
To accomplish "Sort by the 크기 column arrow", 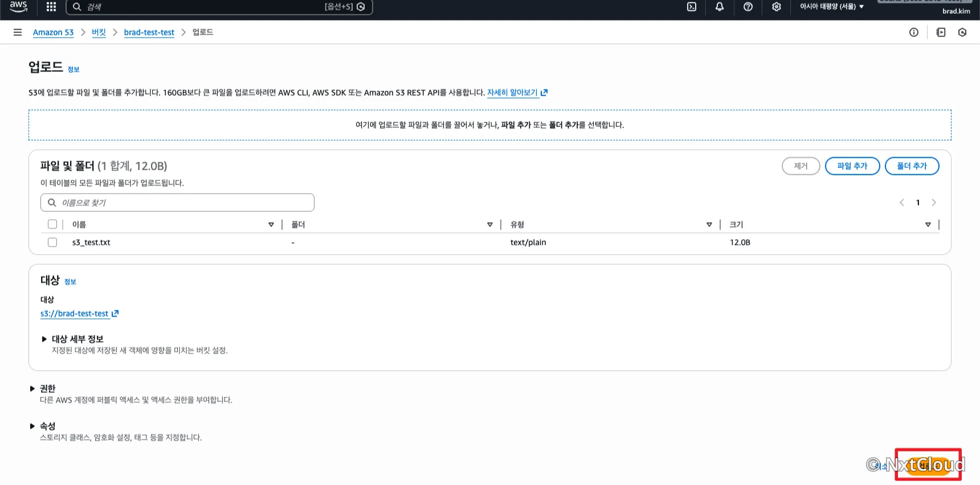I will click(x=928, y=225).
